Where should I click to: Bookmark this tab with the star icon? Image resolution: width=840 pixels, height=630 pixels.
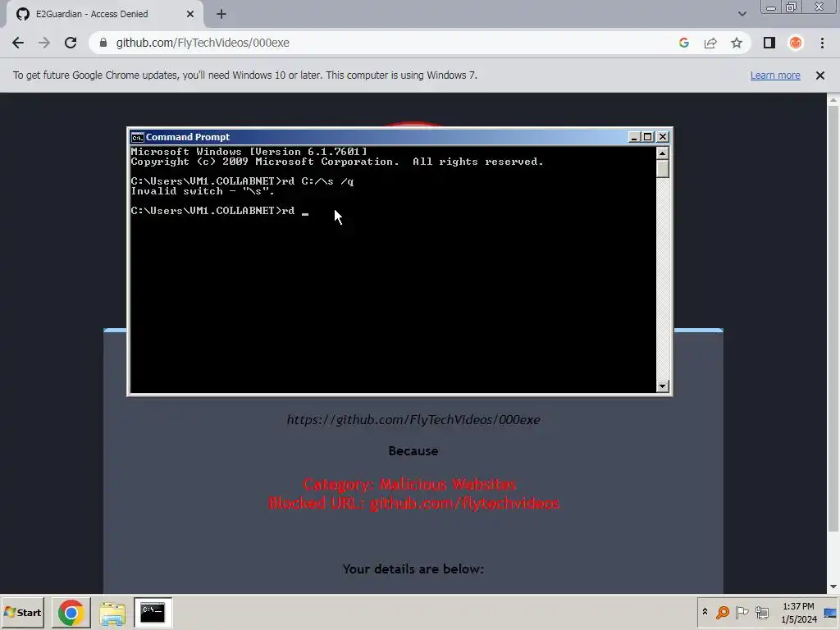737,43
